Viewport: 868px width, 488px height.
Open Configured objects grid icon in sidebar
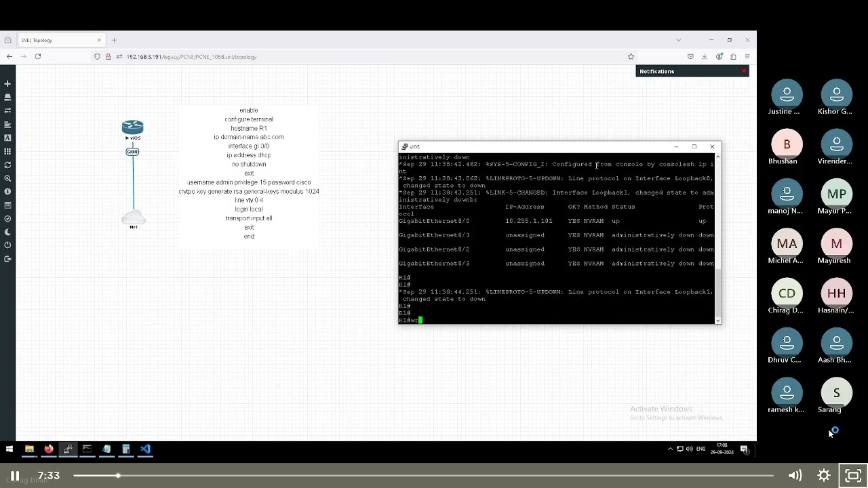tap(7, 151)
